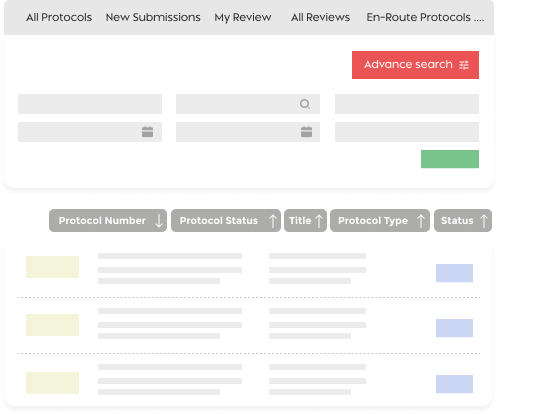Open the first date field calendar icon
Screen dimensions: 537x414
pyautogui.click(x=148, y=131)
